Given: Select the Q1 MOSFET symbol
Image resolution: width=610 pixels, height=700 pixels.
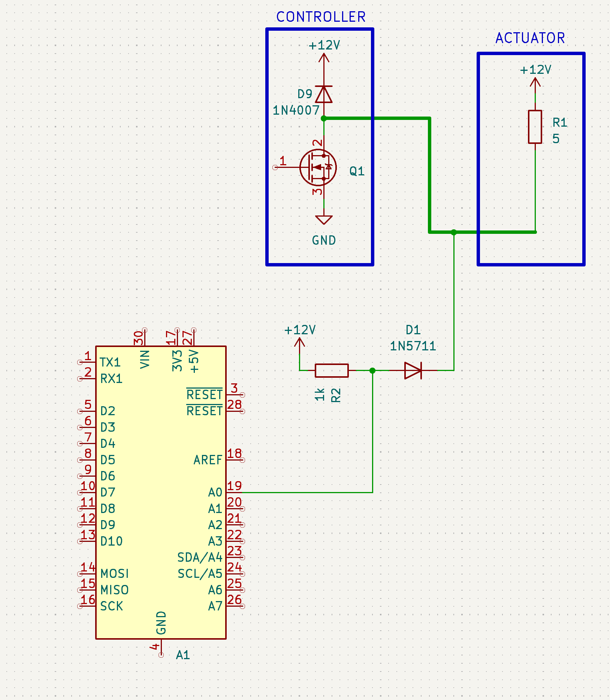Looking at the screenshot, I should [x=318, y=167].
